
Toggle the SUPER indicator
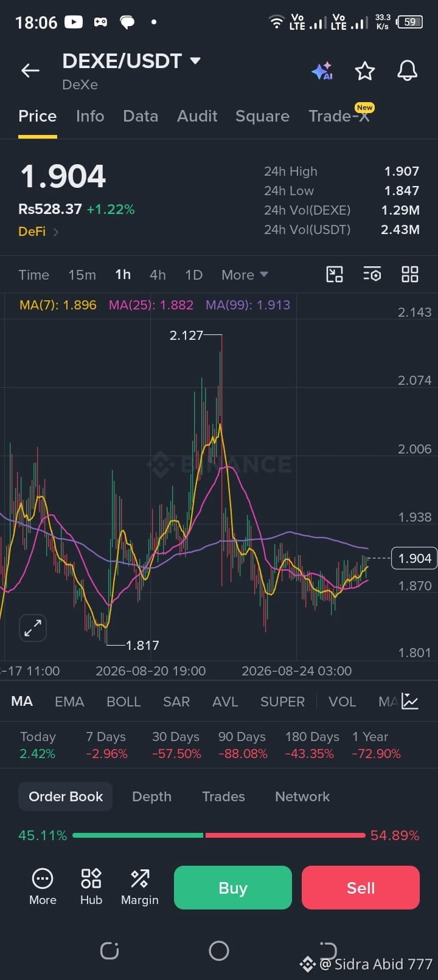pyautogui.click(x=282, y=702)
